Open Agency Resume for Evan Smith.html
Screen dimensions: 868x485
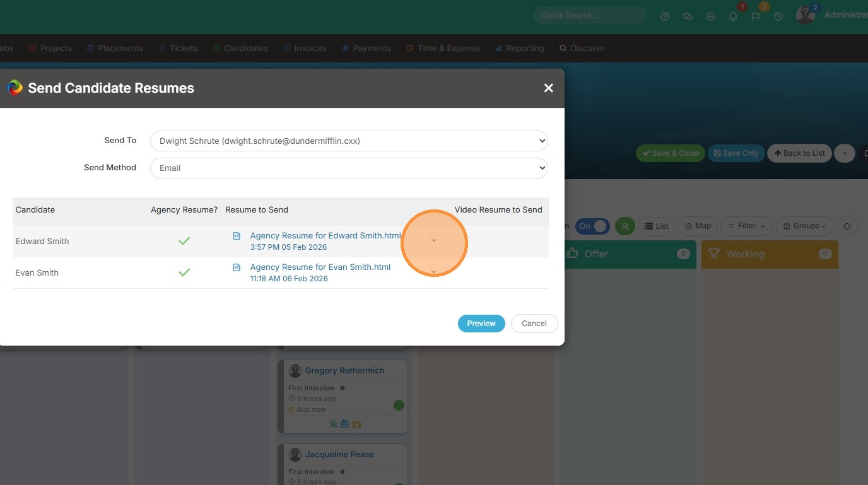[320, 267]
